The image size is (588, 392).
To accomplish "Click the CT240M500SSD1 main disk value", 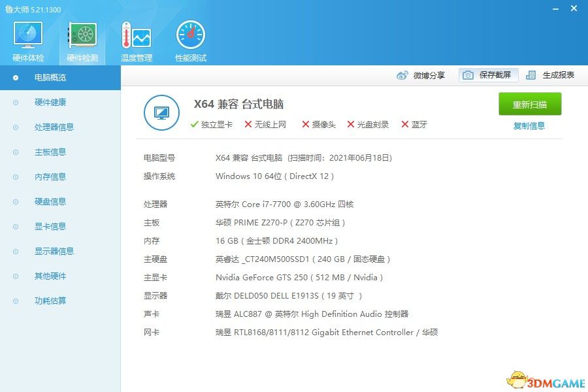I will click(303, 259).
